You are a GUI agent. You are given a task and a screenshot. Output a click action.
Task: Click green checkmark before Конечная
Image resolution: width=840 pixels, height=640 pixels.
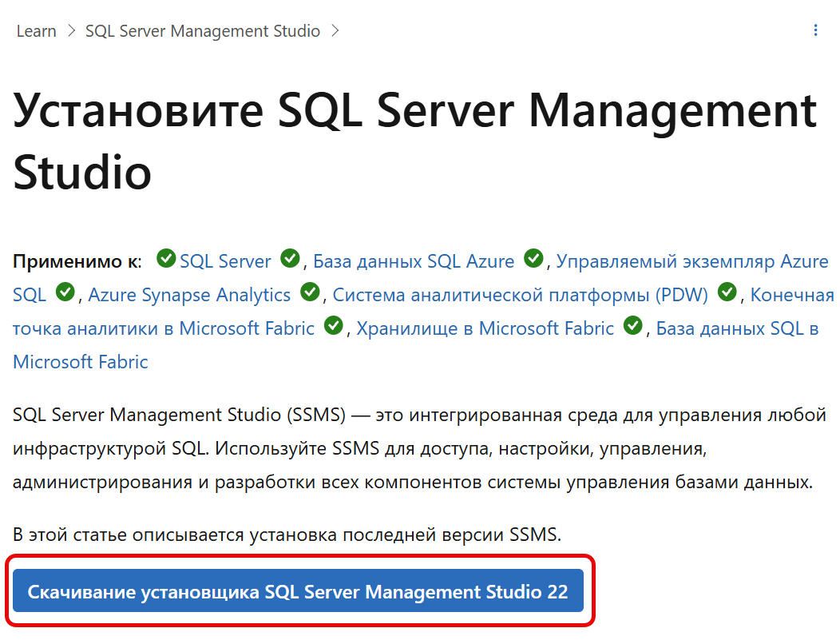click(x=727, y=292)
